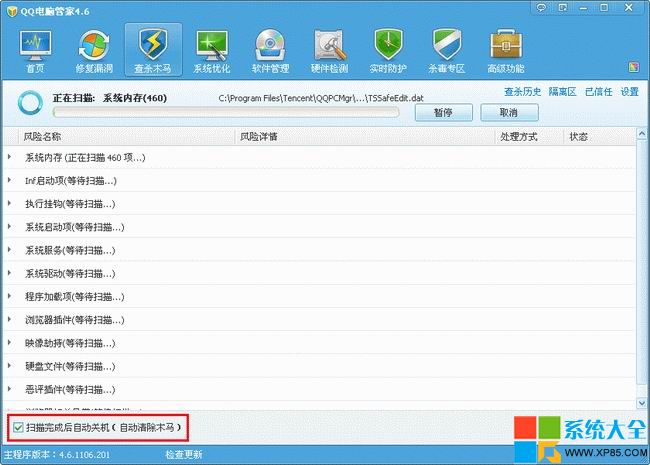Open the 实时防护 real-time protection icon
The image size is (650, 465).
388,51
